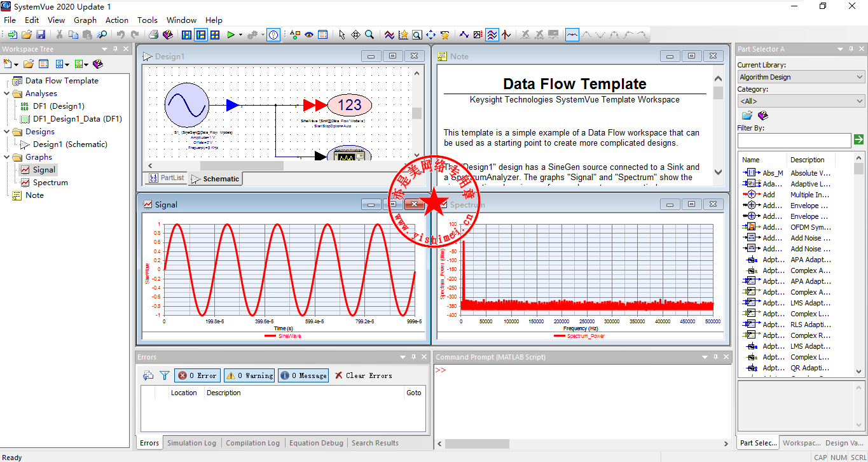Screen dimensions: 868x462
Task: Click Clear Errors button
Action: (x=364, y=375)
